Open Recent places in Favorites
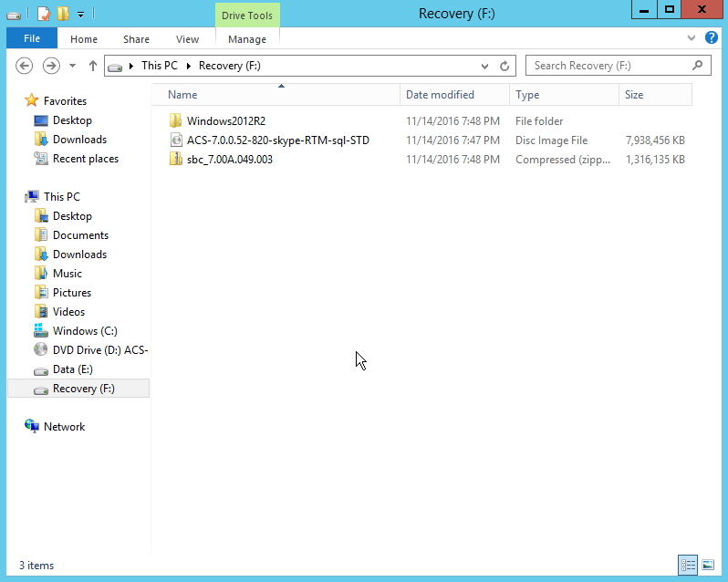 (86, 159)
